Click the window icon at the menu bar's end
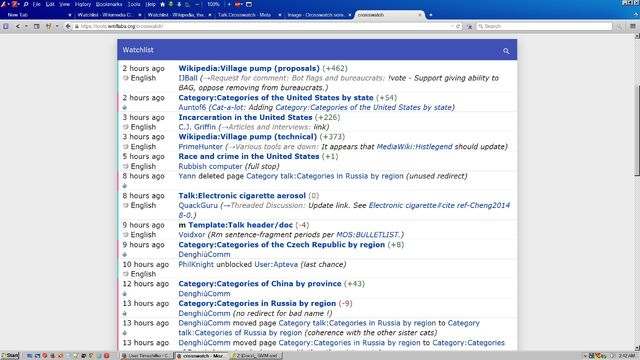Image resolution: width=640 pixels, height=360 pixels. click(x=249, y=4)
